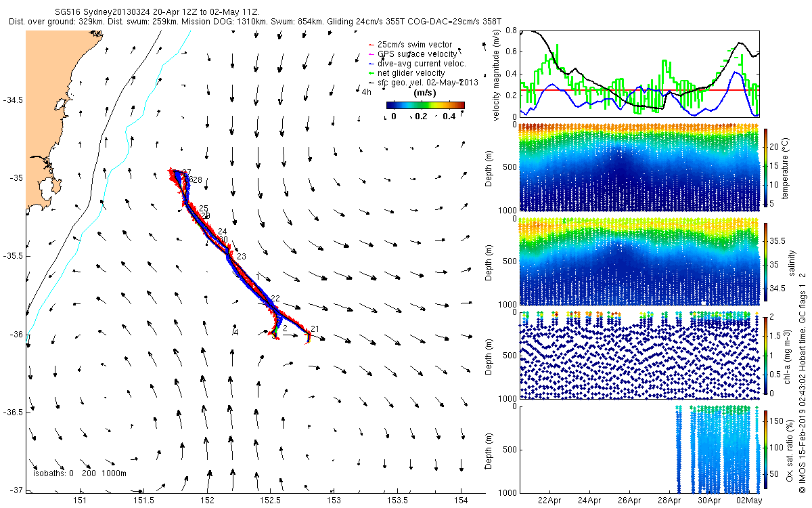Click waypoint label '23' on the glider track
This screenshot has width=812, height=508.
coord(242,257)
